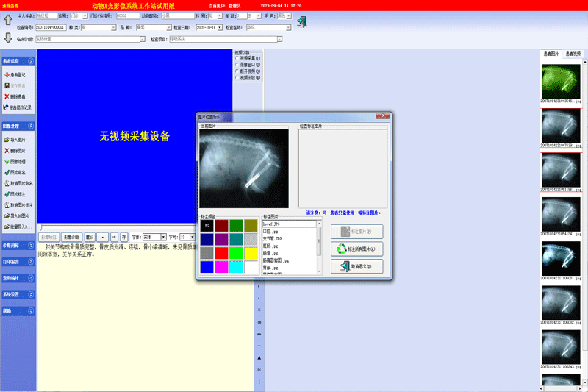This screenshot has width=588, height=392.
Task: Open the 字号 font size dropdown
Action: click(193, 237)
